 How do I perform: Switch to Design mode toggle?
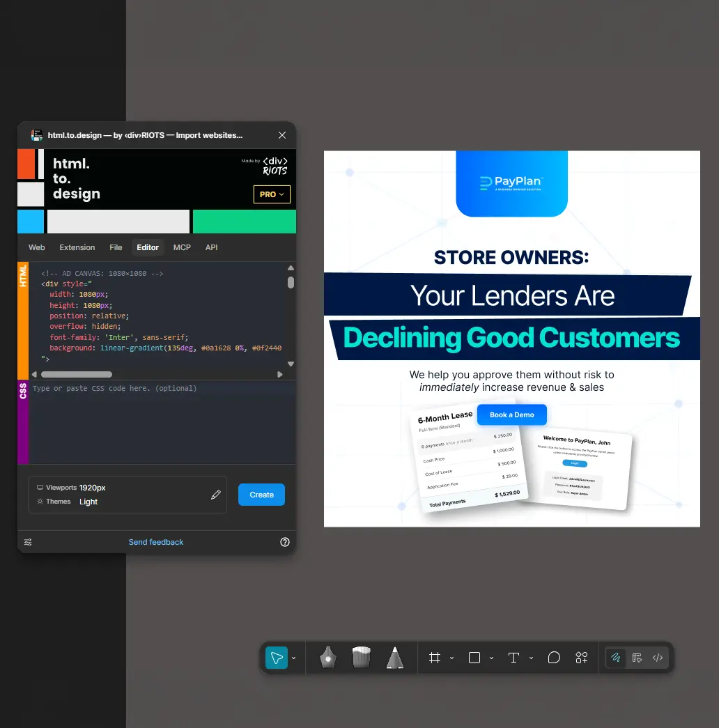[637, 658]
